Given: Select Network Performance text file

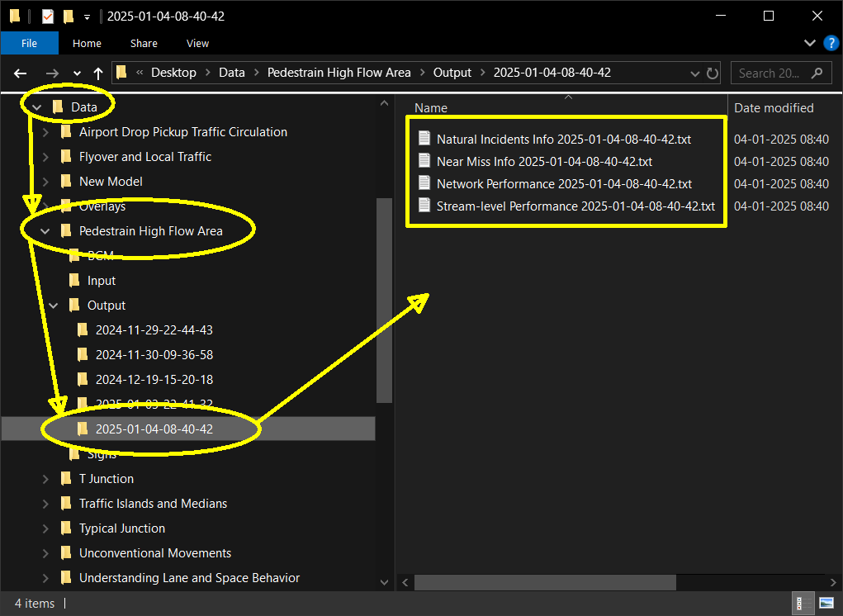Looking at the screenshot, I should click(564, 184).
